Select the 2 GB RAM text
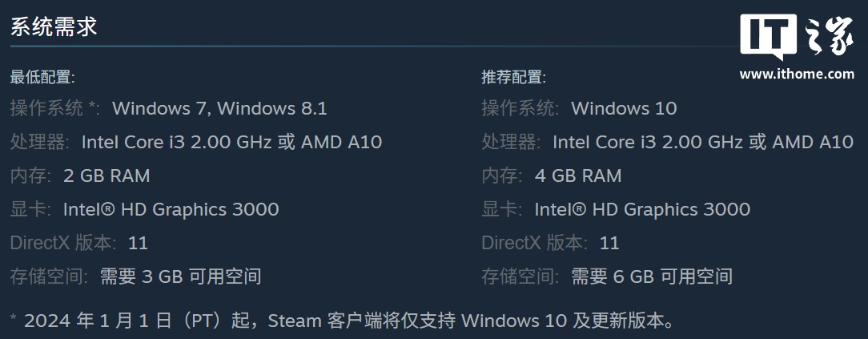The image size is (868, 339). pyautogui.click(x=106, y=176)
